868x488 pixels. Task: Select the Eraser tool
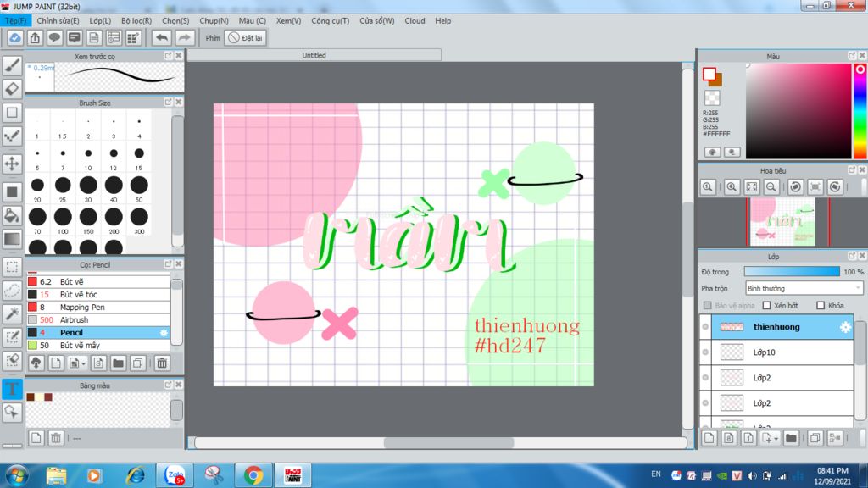(12, 88)
